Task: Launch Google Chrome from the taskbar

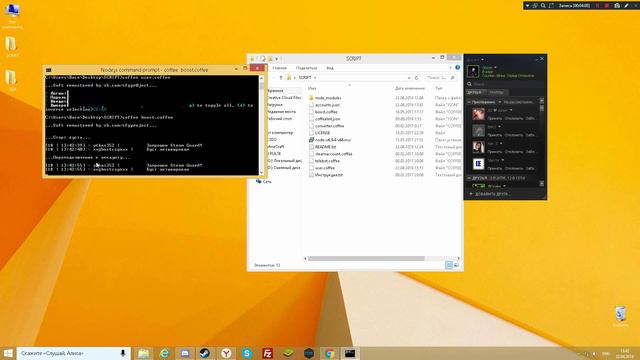Action: click(330, 353)
